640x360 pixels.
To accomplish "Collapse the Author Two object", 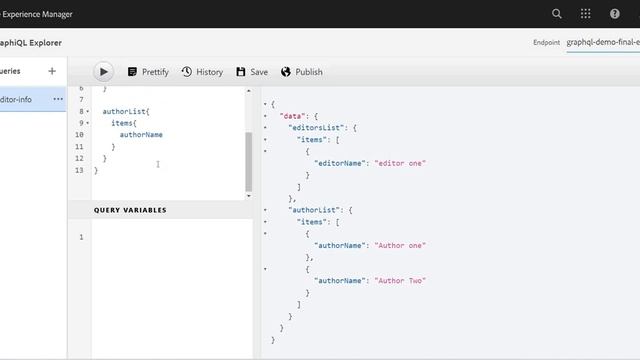I will point(265,269).
